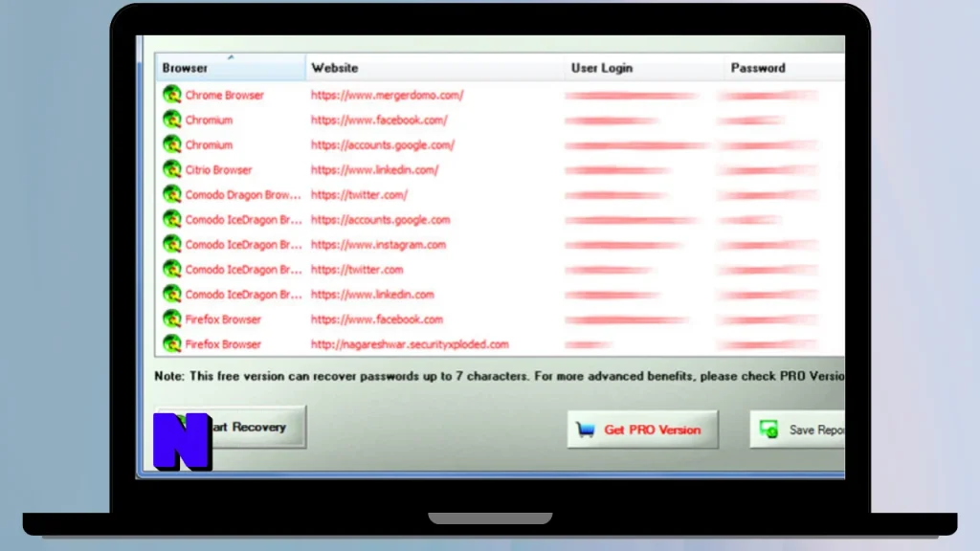Select the Citrio Browser row name
The image size is (980, 551).
(218, 170)
